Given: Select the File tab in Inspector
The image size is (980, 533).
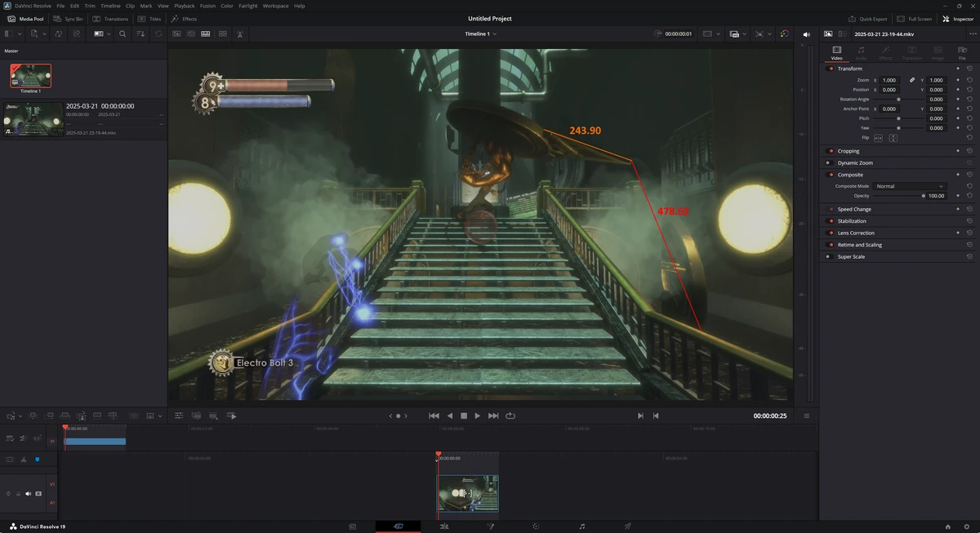Looking at the screenshot, I should [x=962, y=53].
